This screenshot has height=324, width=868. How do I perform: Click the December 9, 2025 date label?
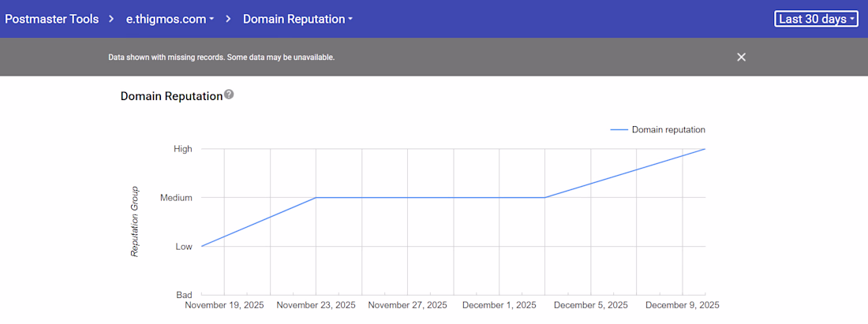[x=682, y=305]
